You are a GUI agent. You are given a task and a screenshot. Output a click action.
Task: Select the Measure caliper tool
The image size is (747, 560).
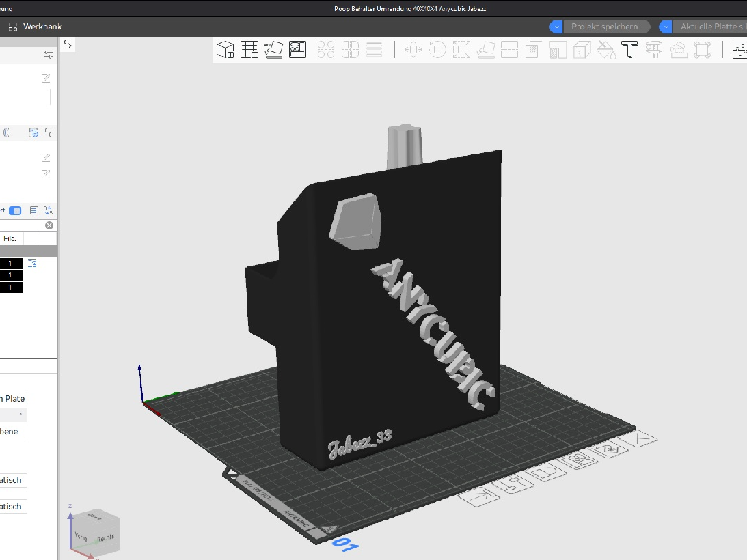[x=654, y=50]
